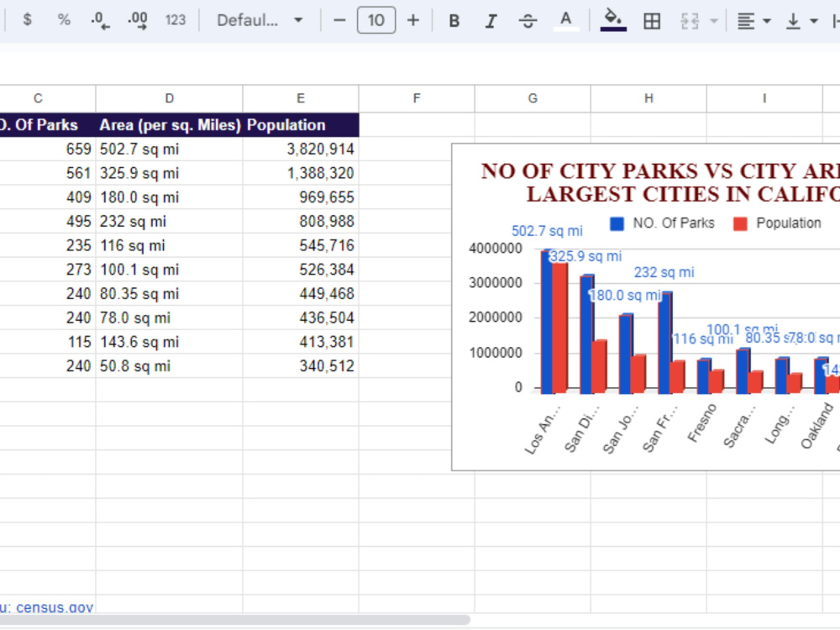Open the Default font dropdown

click(x=260, y=20)
